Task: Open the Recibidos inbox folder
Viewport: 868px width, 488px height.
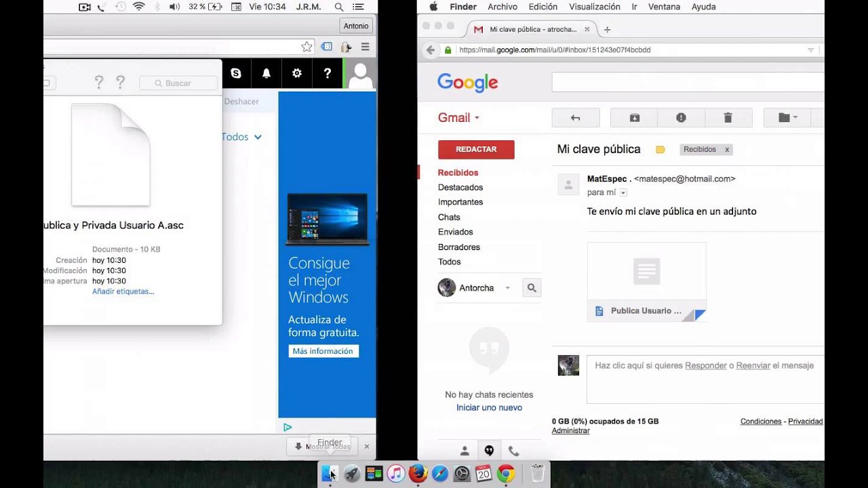Action: [x=458, y=173]
